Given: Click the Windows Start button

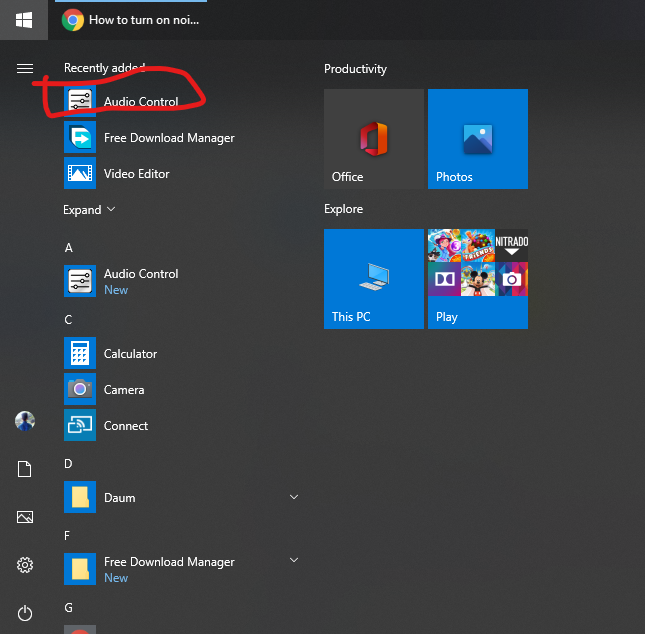Looking at the screenshot, I should [x=24, y=19].
